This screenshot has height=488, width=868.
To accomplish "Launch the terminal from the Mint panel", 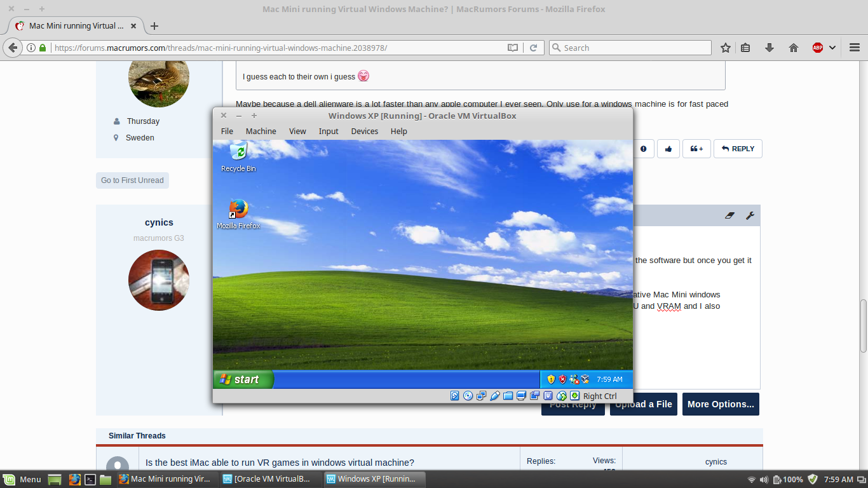I will click(91, 479).
